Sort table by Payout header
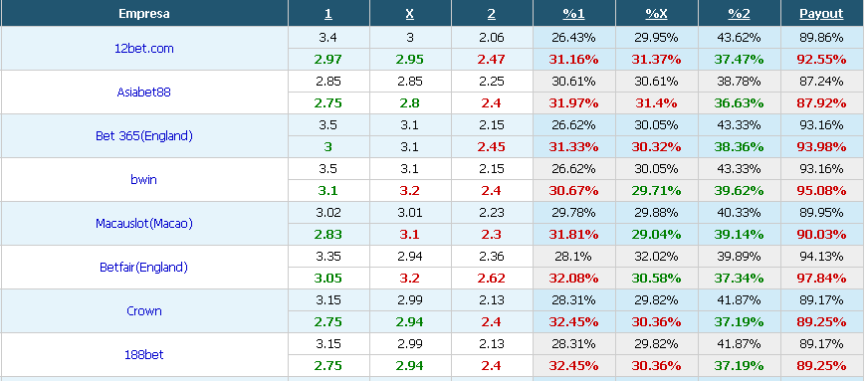Image resolution: width=868 pixels, height=381 pixels. [821, 14]
